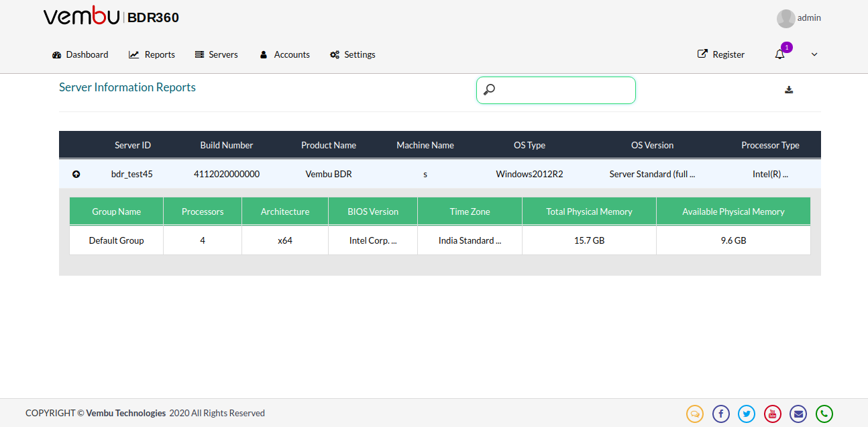This screenshot has width=868, height=427.
Task: Open the Dashboard menu
Action: click(x=80, y=54)
